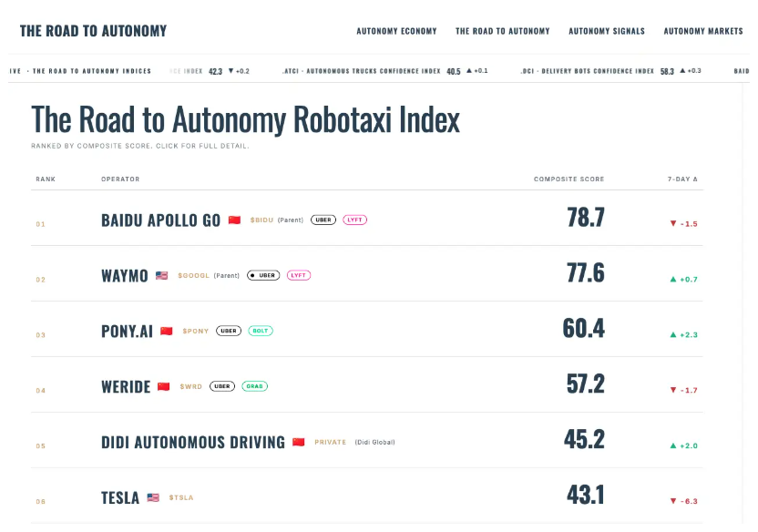
Task: Click the green up arrow for Pony.ai's change
Action: (x=673, y=334)
